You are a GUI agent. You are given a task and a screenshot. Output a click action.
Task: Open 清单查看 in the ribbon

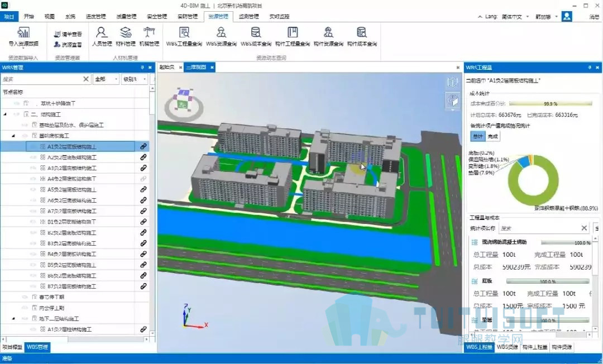(68, 34)
